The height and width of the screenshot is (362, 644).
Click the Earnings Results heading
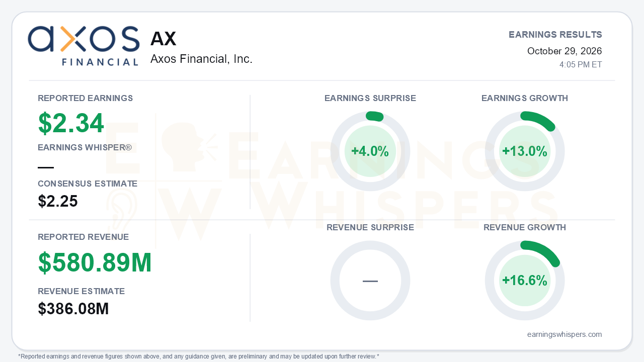point(555,35)
